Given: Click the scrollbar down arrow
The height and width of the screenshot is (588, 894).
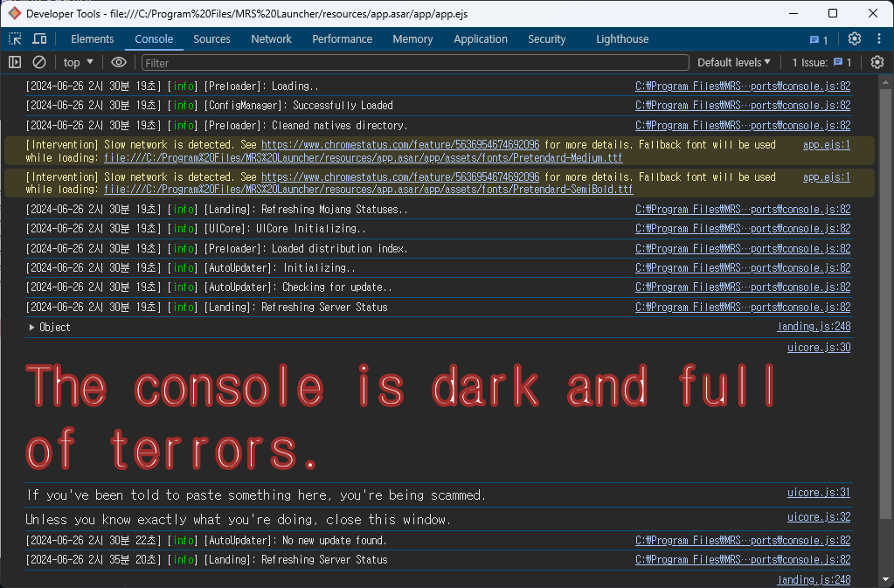Looking at the screenshot, I should click(x=885, y=579).
